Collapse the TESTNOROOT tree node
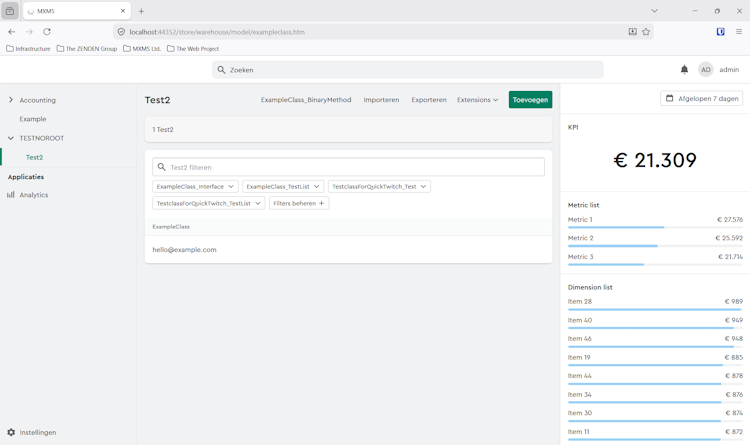 [11, 138]
